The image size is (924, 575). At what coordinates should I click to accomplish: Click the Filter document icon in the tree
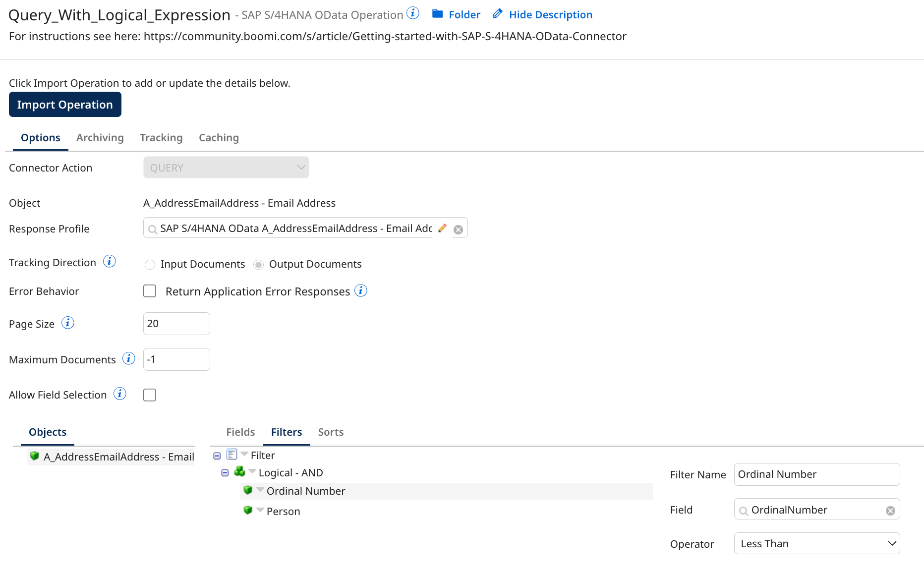tap(231, 454)
